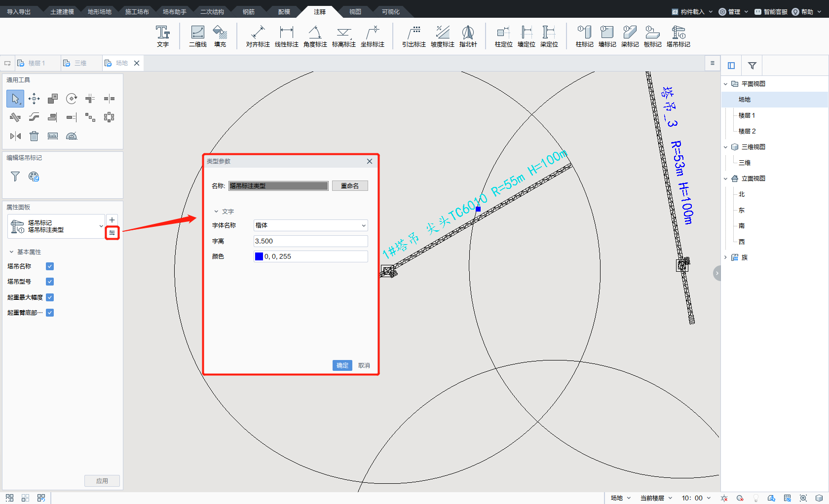Switch to the 楼层 1 document tab
The width and height of the screenshot is (829, 504).
pyautogui.click(x=37, y=63)
